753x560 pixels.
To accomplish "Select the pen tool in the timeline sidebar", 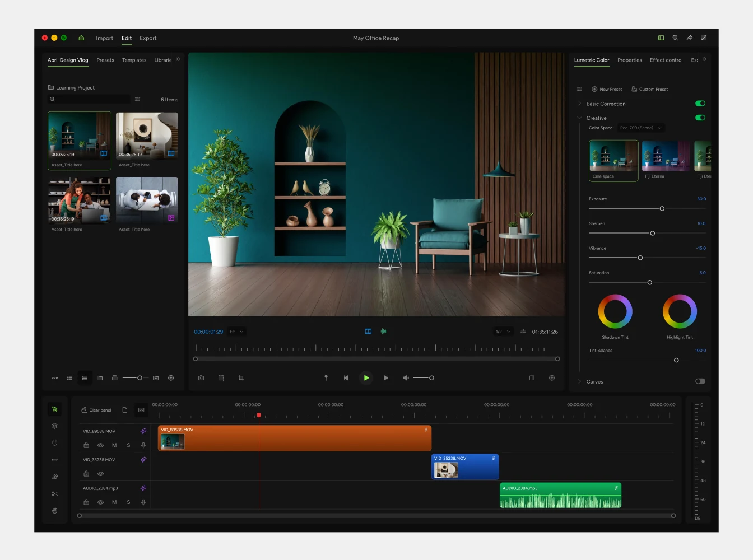I will tap(55, 477).
